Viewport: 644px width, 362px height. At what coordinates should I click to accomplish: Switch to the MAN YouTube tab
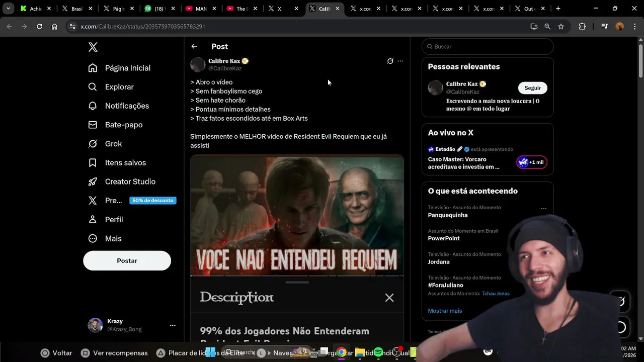coord(199,9)
